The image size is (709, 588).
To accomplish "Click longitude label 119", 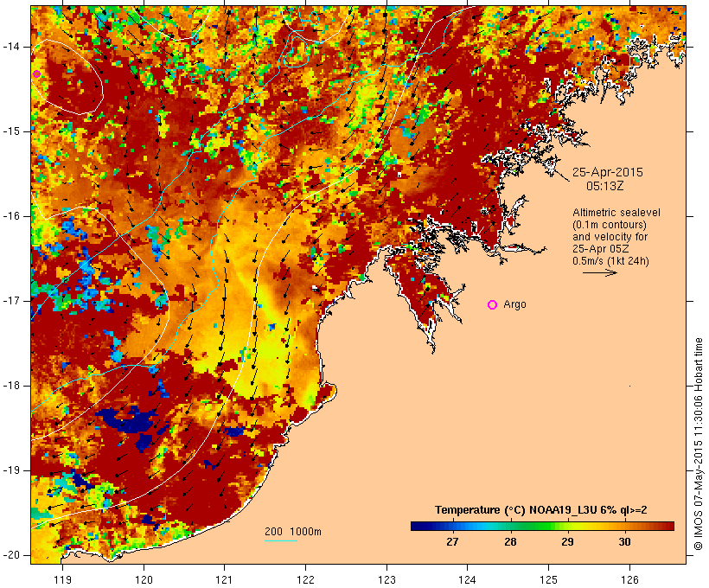I will click(x=63, y=579).
